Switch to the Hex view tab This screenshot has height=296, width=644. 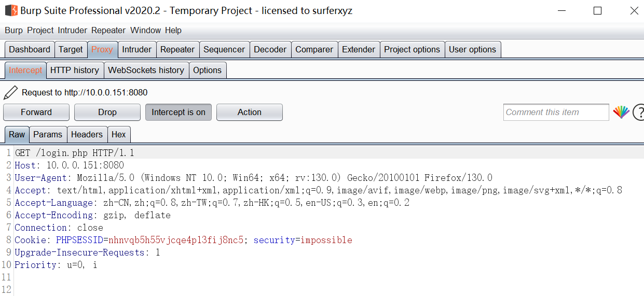tap(119, 134)
